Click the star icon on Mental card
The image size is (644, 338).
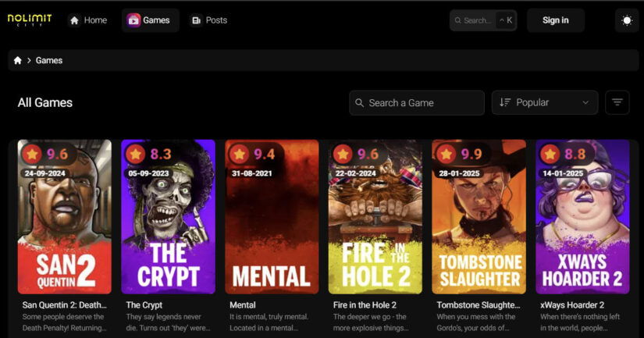(x=240, y=154)
